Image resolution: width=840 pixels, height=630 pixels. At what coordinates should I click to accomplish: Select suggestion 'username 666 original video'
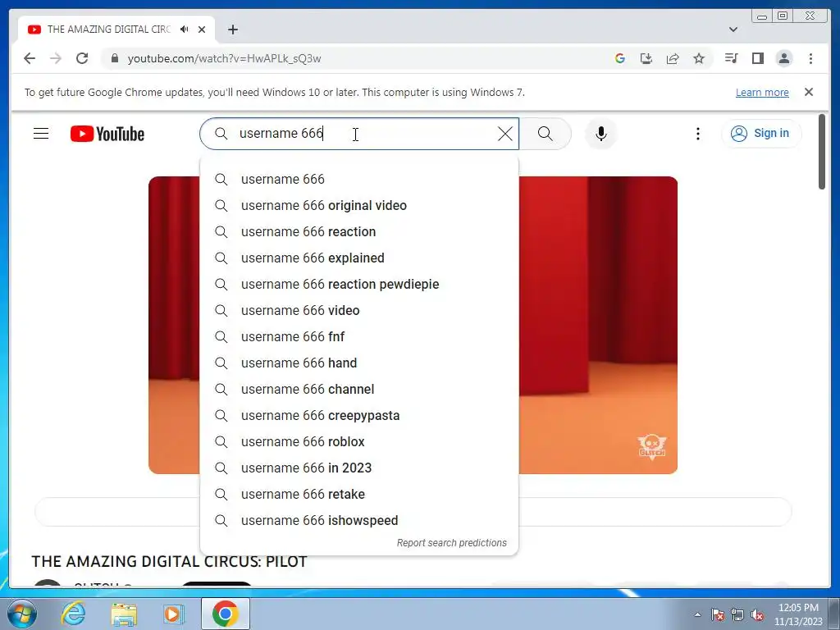tap(359, 205)
